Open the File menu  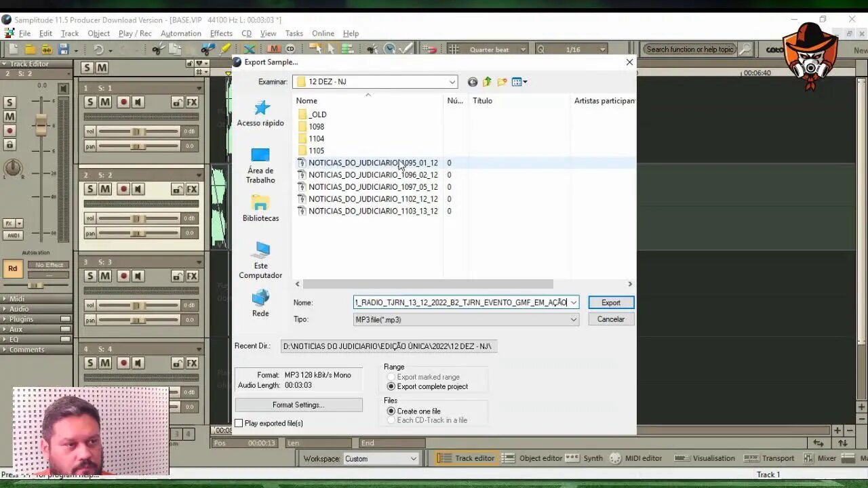(24, 33)
